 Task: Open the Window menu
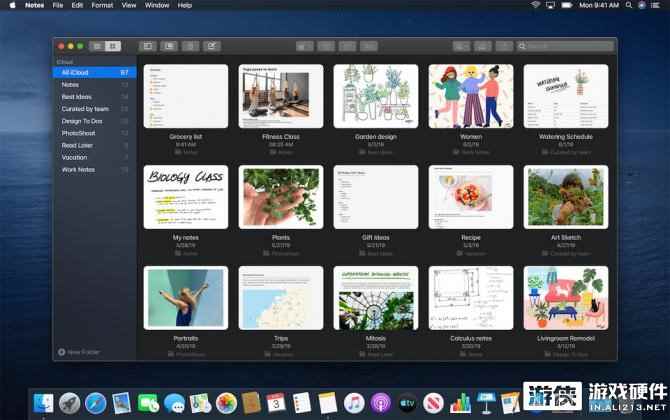[157, 5]
